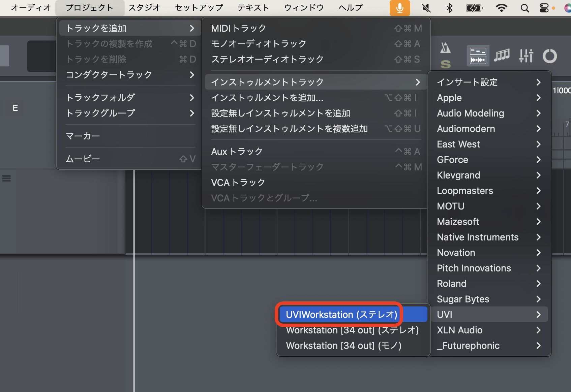The image size is (571, 392).
Task: Click the battery charging status icon
Action: coord(474,8)
